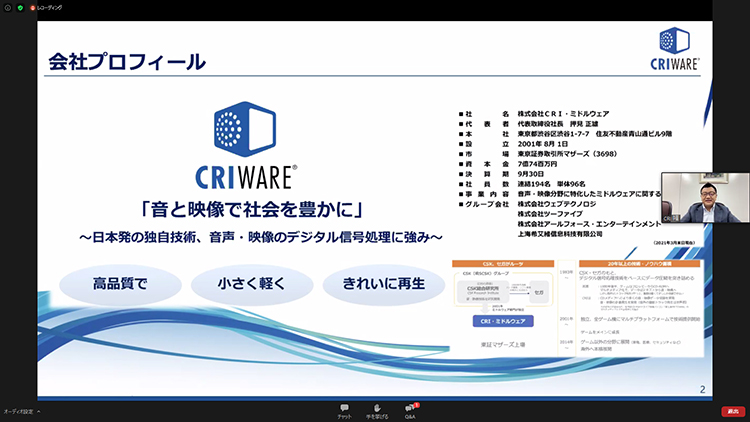Click 株式会社ウェブテクノロジ group company
750x422 pixels.
click(557, 204)
